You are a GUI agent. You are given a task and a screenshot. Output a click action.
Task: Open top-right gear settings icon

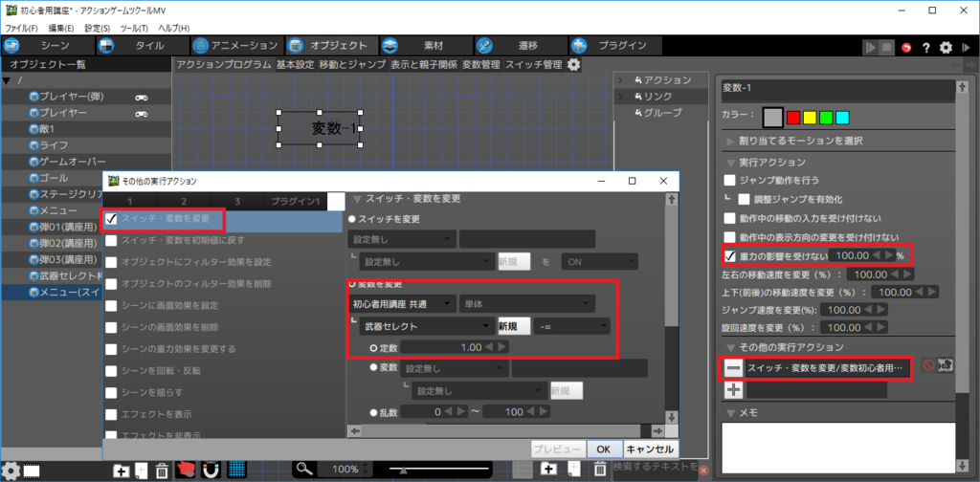point(947,48)
